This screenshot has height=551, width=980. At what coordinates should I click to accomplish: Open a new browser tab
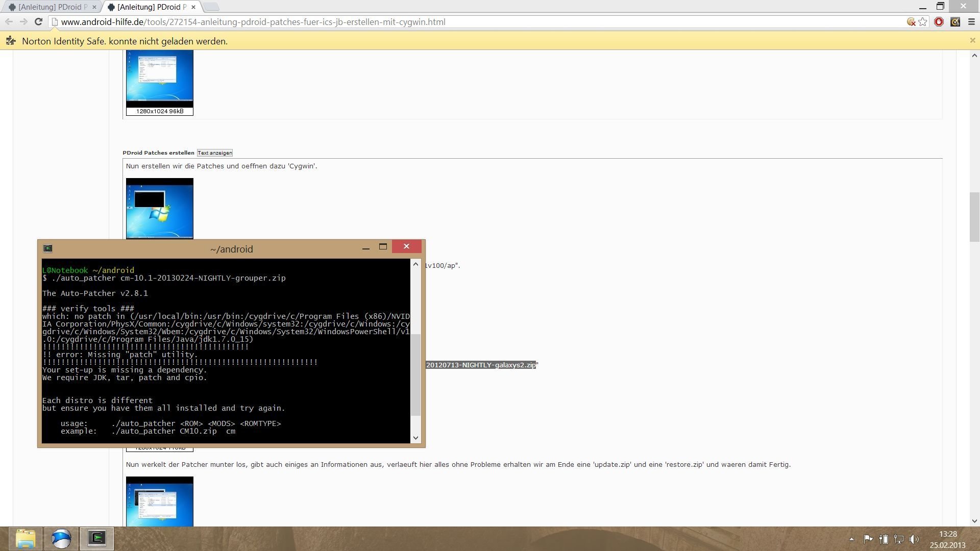point(211,7)
